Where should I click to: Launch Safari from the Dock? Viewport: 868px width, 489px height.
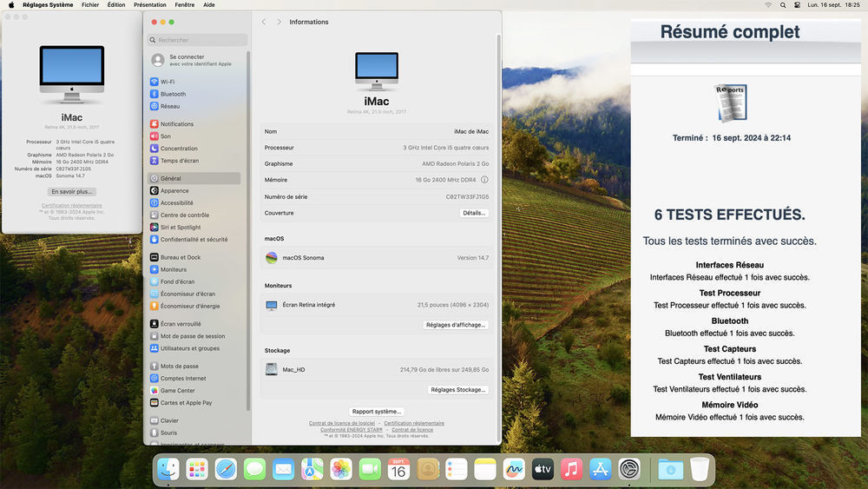click(226, 470)
